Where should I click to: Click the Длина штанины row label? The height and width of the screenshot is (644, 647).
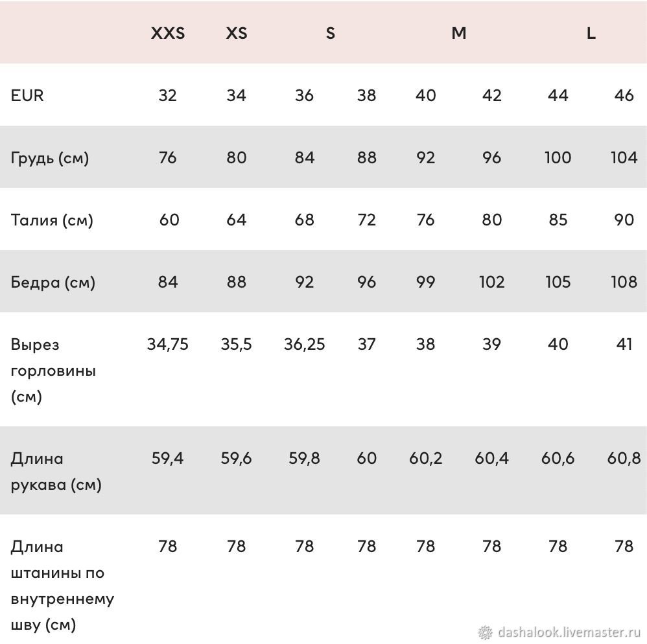pos(62,586)
